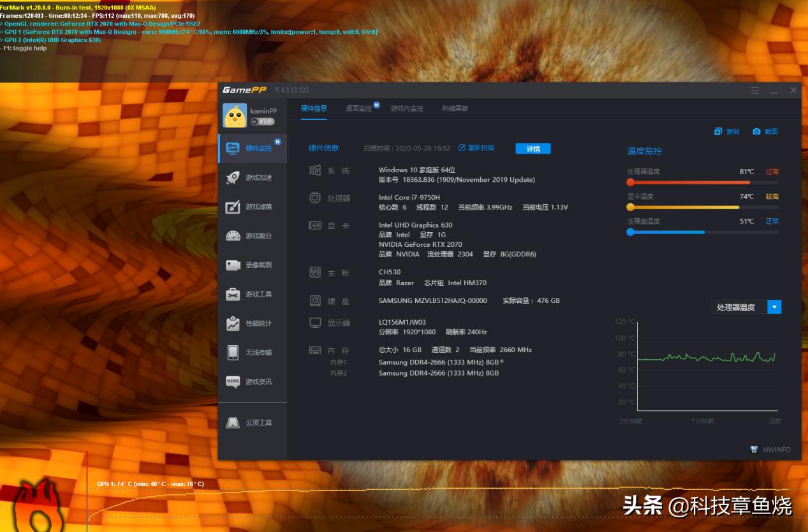808x532 pixels.
Task: Switch to the 桌面监控 tab
Action: (x=358, y=108)
